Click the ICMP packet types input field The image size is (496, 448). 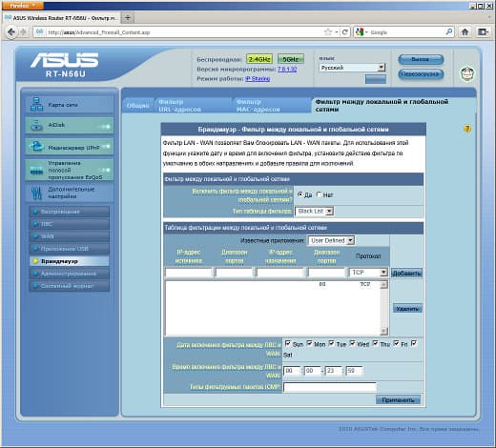(330, 387)
